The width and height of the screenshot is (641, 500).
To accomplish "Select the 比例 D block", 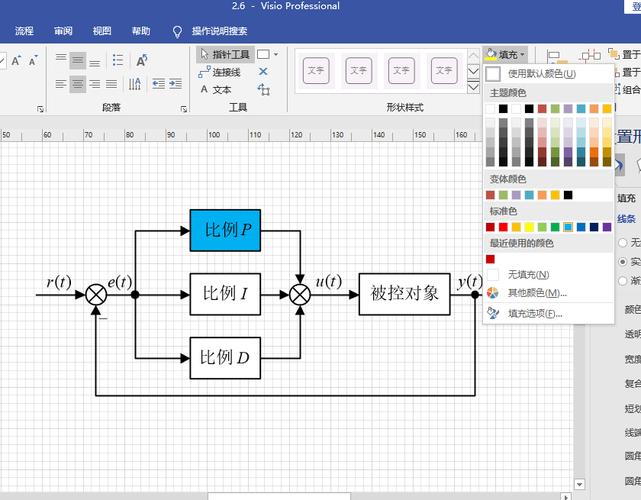I will (225, 358).
